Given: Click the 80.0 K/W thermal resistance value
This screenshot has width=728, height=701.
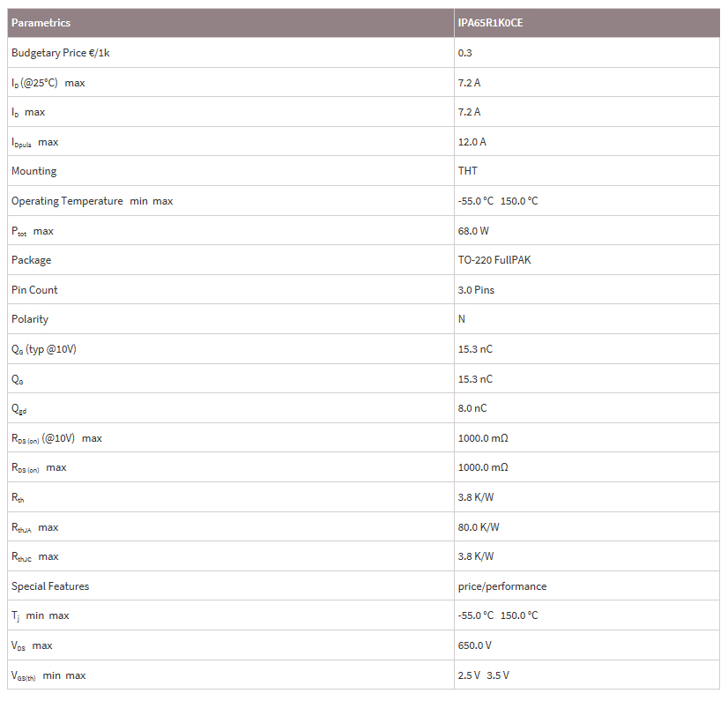Looking at the screenshot, I should pyautogui.click(x=479, y=527).
